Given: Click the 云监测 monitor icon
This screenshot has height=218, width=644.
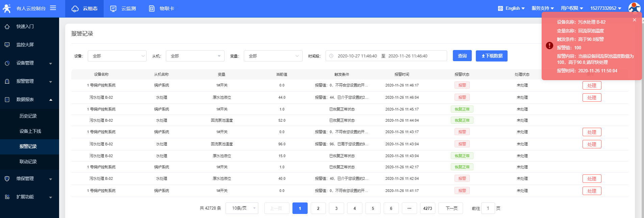Looking at the screenshot, I should tap(113, 8).
